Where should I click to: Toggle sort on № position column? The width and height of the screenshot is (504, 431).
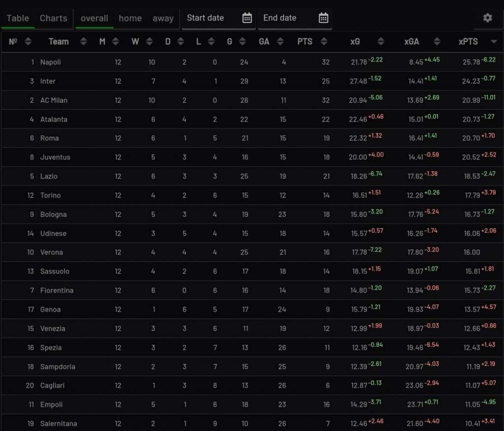point(28,42)
